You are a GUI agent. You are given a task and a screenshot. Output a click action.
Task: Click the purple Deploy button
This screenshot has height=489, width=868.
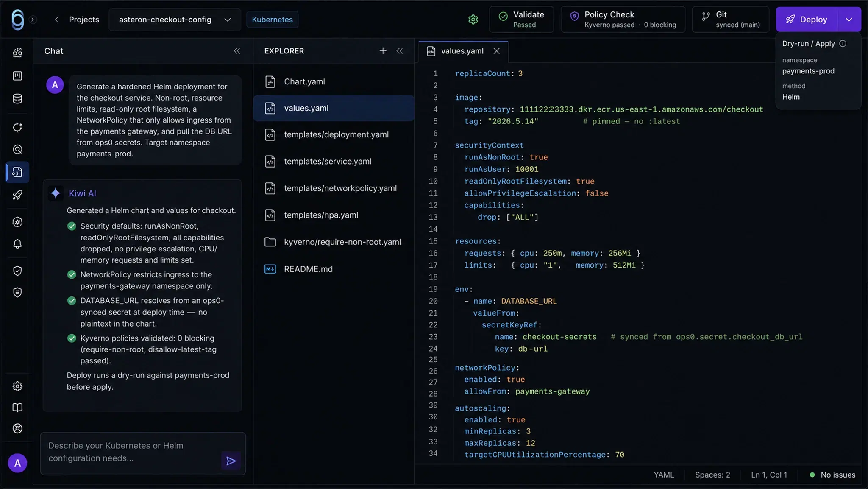coord(807,20)
